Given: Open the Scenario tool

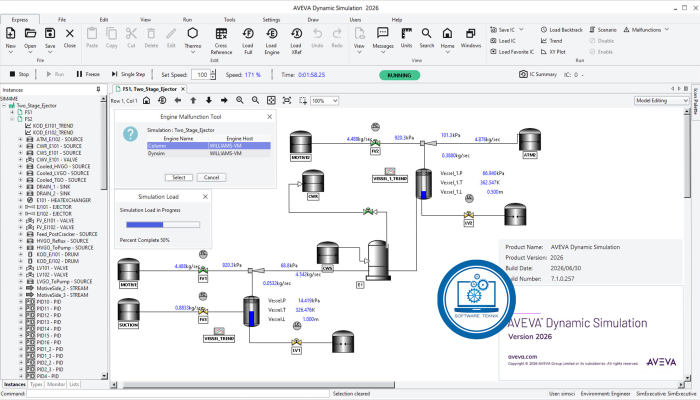Looking at the screenshot, I should (x=603, y=30).
